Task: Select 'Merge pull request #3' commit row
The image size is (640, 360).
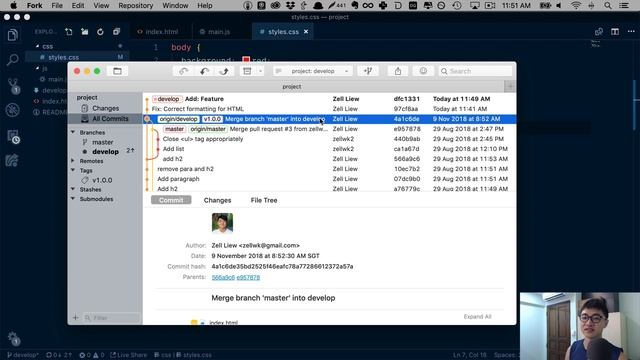Action: coord(330,129)
